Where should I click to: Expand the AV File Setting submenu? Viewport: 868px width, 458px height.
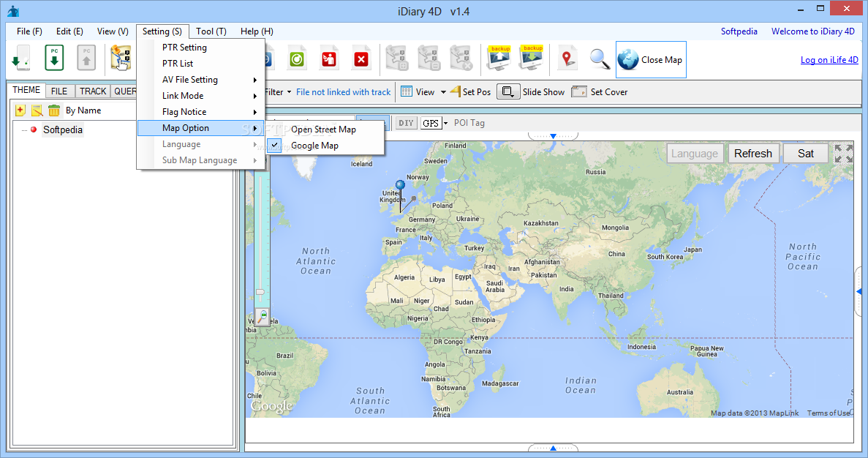[201, 80]
